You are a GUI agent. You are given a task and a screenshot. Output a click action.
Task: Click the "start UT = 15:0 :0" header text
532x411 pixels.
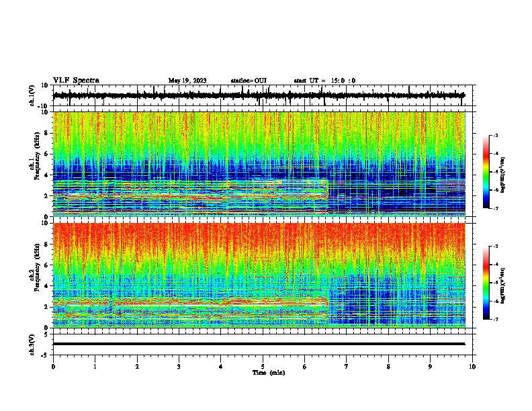pos(324,81)
